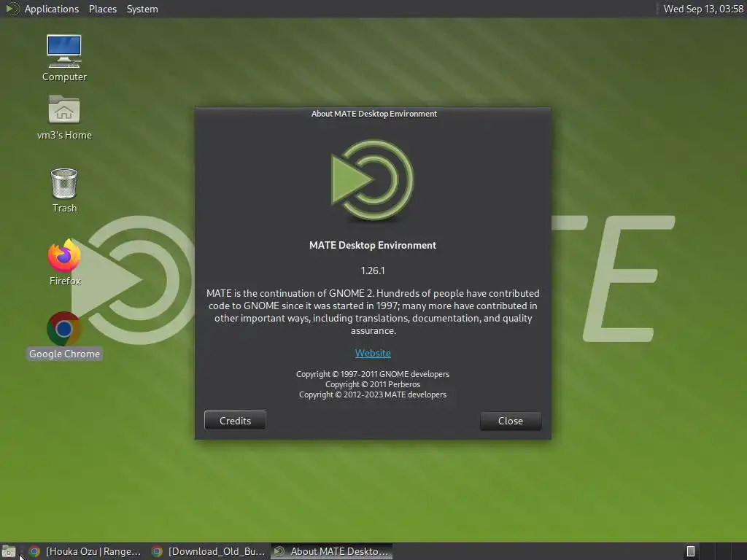Click the 'MATE Desktop Environment' heading

click(x=373, y=245)
